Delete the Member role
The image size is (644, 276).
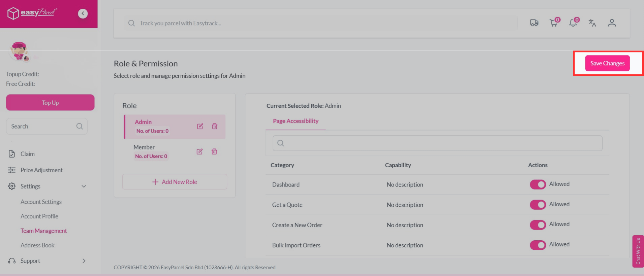(x=214, y=151)
